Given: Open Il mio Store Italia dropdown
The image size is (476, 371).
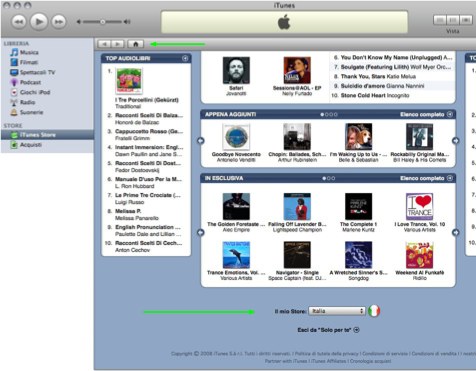Looking at the screenshot, I should tap(337, 311).
